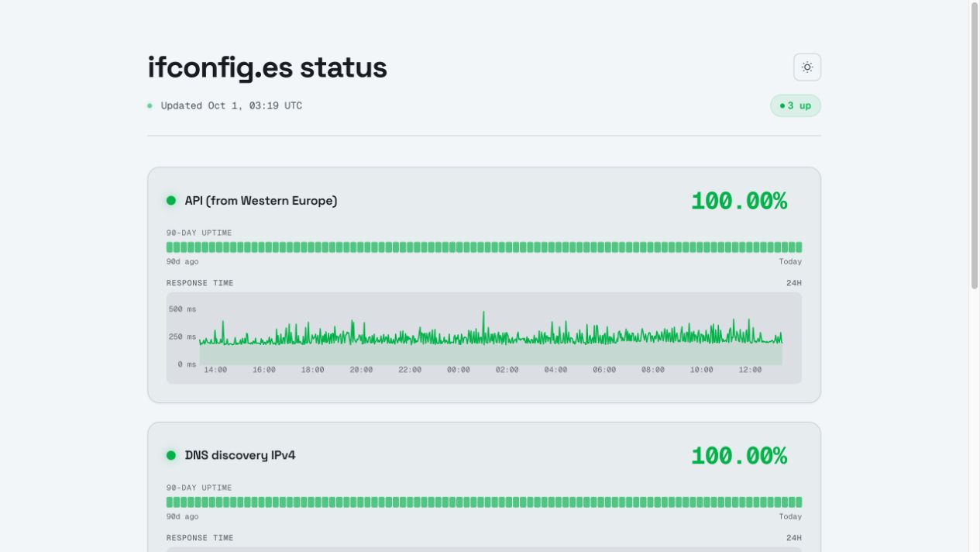Click the "90-DAY UPTIME" label in the DNS card

tap(199, 488)
